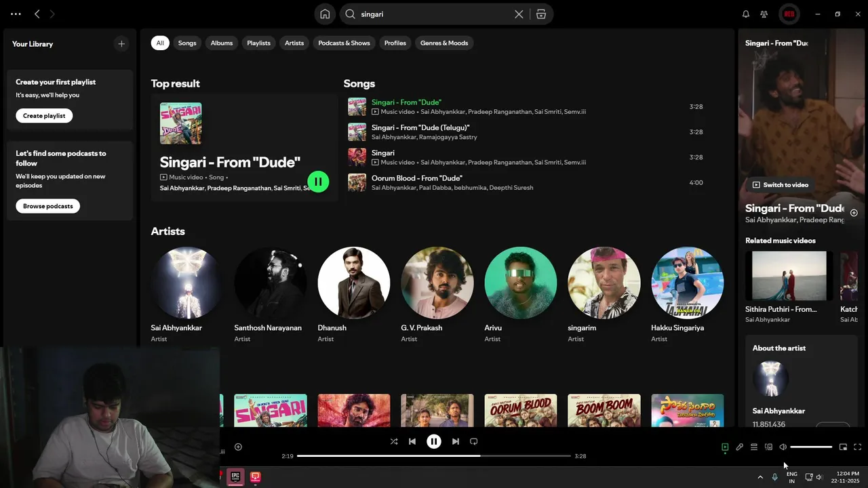Click the taskbar microphone icon
Screen dimensions: 868x488
(x=774, y=477)
